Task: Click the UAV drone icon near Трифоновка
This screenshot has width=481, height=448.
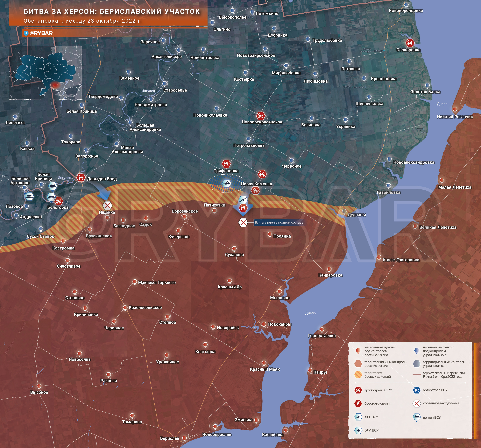Action: (227, 183)
